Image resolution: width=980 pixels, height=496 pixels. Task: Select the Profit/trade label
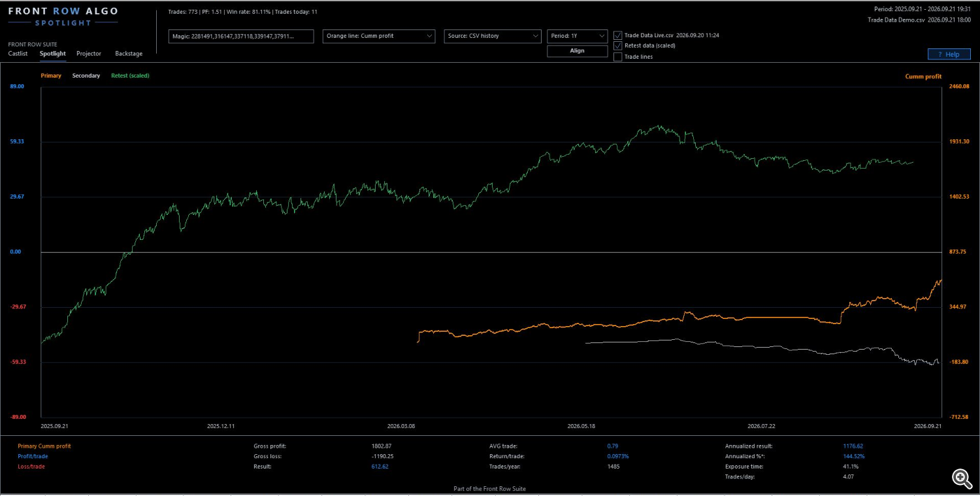tap(31, 456)
